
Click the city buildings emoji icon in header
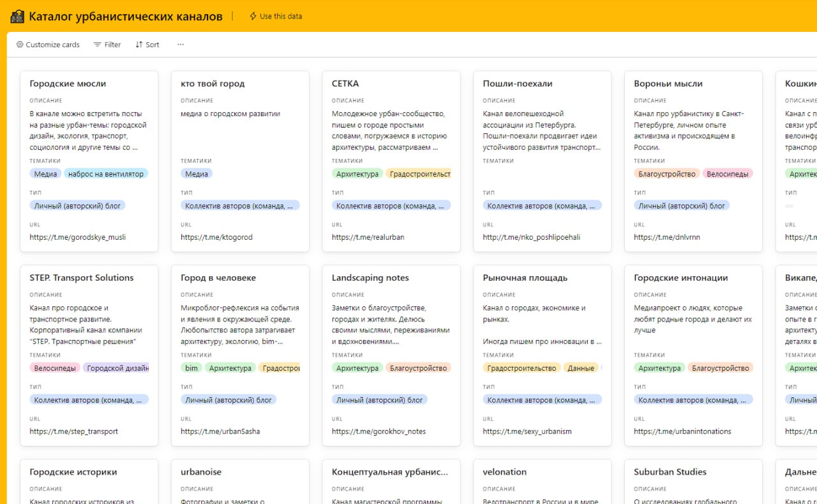tap(17, 16)
